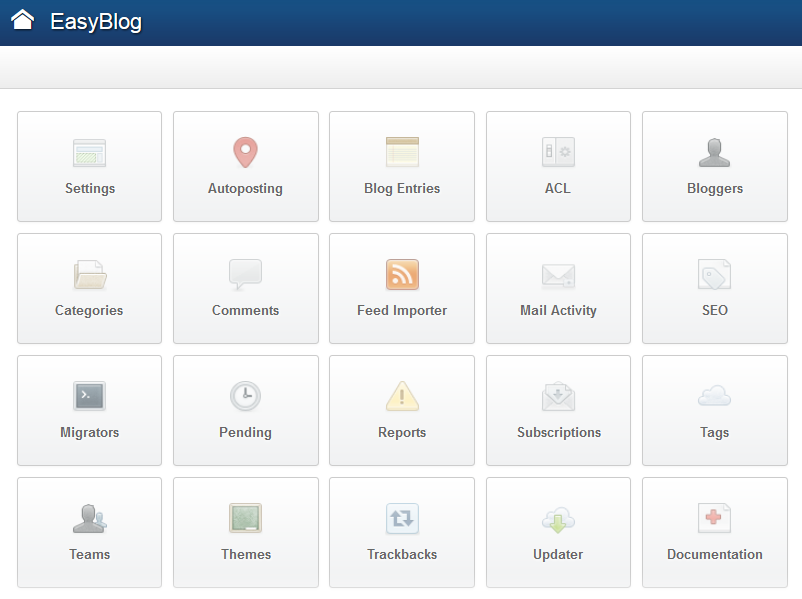Click the Teams group users icon

[90, 519]
